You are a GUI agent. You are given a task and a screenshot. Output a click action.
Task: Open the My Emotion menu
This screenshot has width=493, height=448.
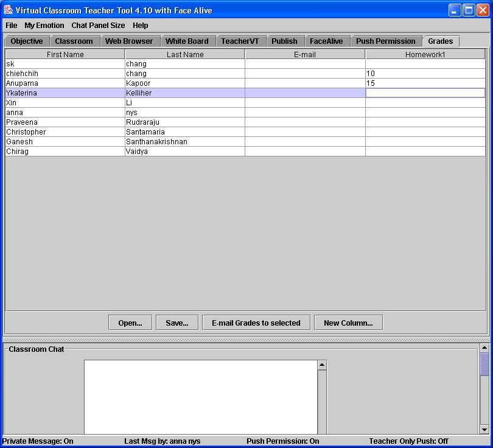point(44,26)
